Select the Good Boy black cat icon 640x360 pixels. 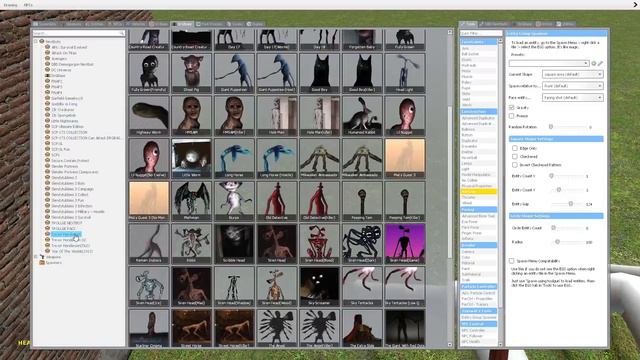coord(319,73)
